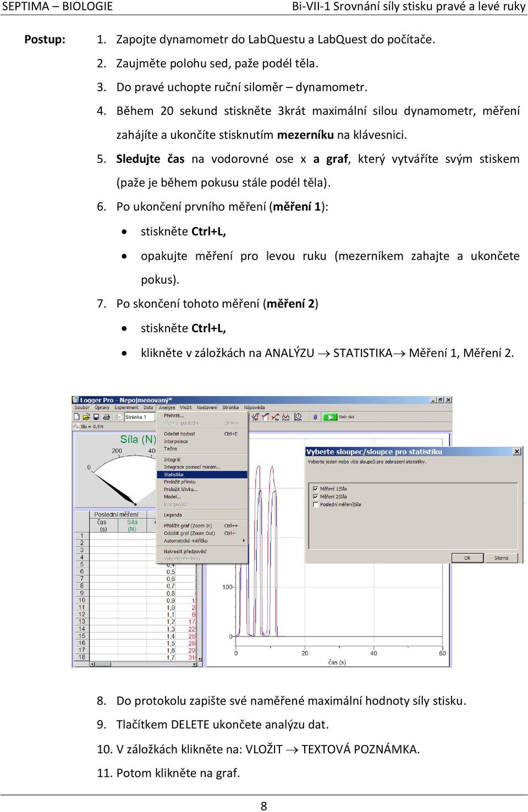Click the Síla (N) column header in the table
528x812 pixels.
(x=132, y=525)
